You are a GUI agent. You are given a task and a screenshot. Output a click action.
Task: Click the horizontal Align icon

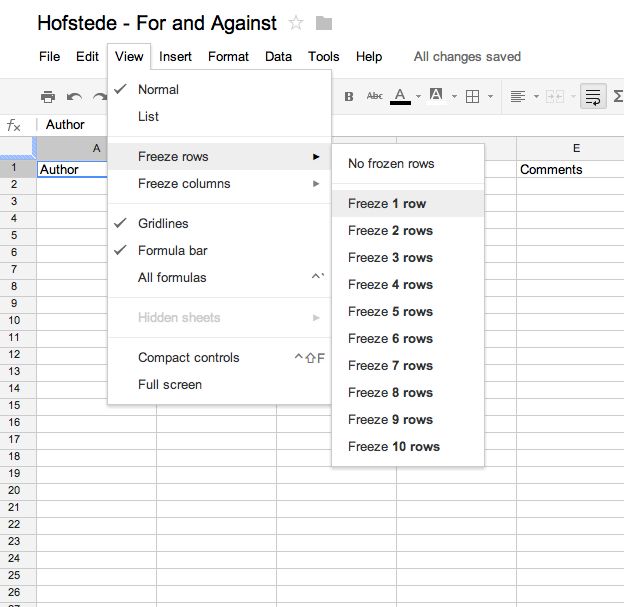point(518,96)
